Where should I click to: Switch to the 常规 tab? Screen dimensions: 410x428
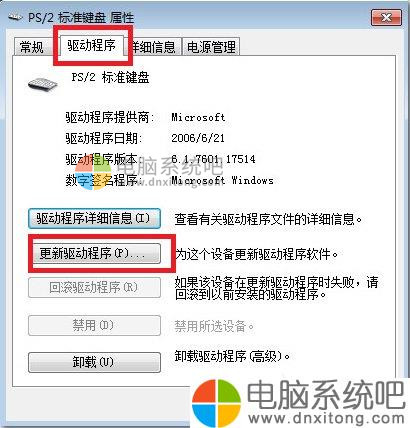pos(32,47)
